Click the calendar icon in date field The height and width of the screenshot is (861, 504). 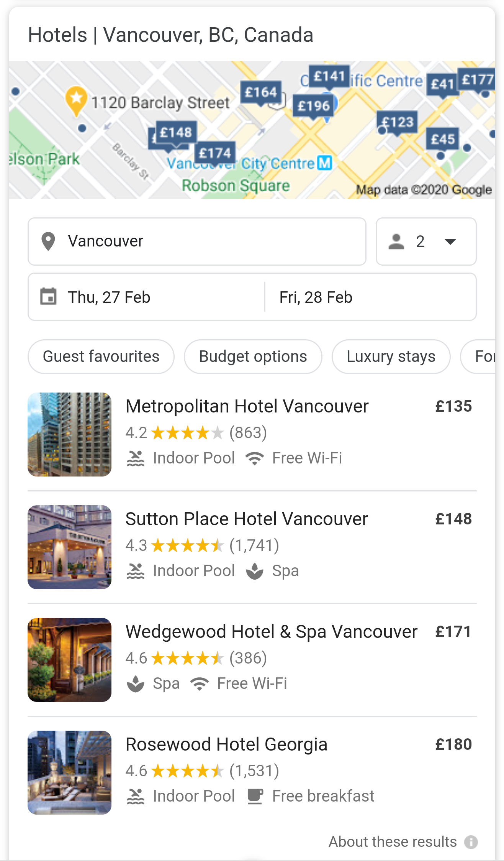48,297
